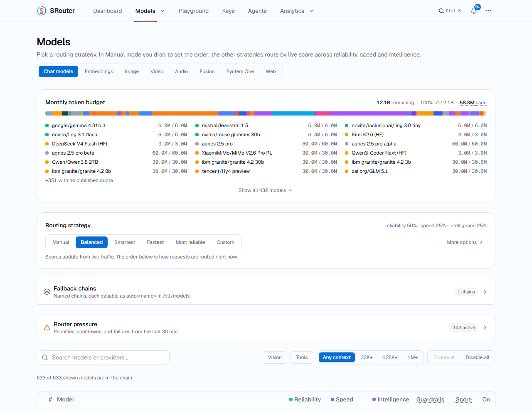Image resolution: width=532 pixels, height=411 pixels.
Task: Select the Most reliable strategy
Action: tap(190, 242)
